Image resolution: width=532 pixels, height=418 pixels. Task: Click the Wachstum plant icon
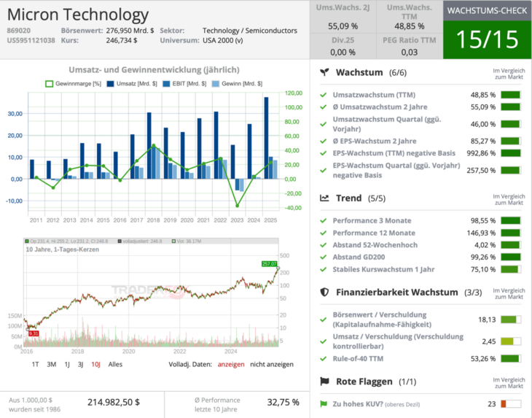324,73
